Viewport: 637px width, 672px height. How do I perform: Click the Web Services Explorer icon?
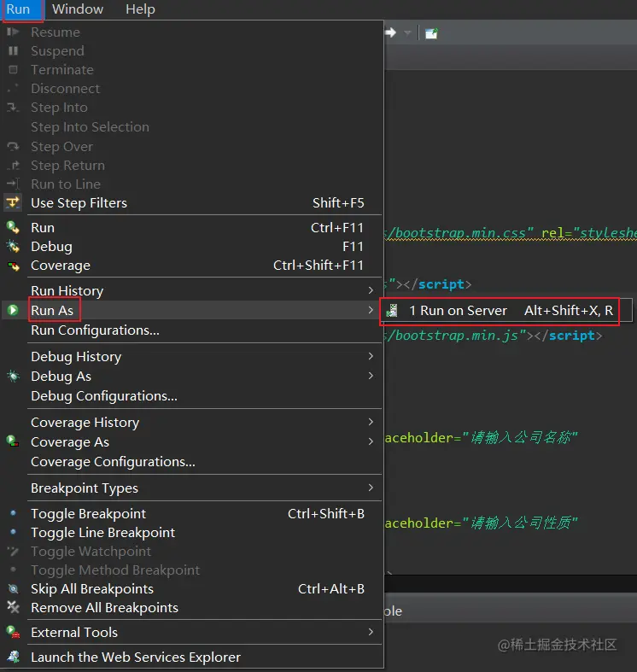pos(14,657)
